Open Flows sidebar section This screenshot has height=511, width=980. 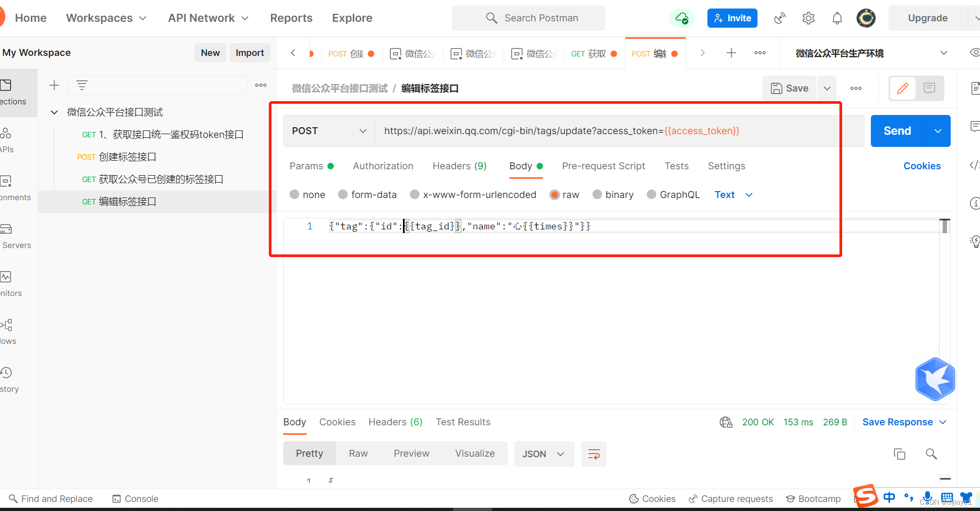click(8, 331)
